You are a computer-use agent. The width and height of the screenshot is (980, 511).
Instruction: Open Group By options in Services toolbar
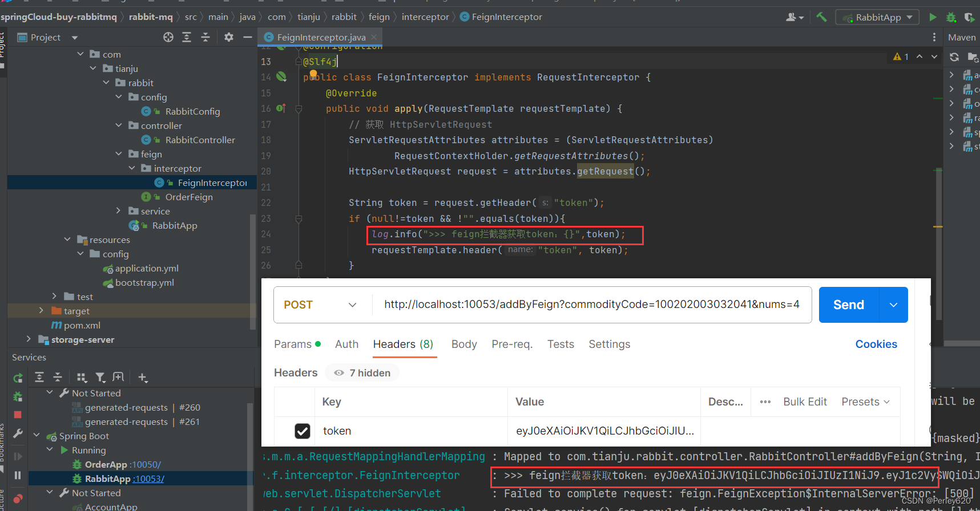click(82, 378)
